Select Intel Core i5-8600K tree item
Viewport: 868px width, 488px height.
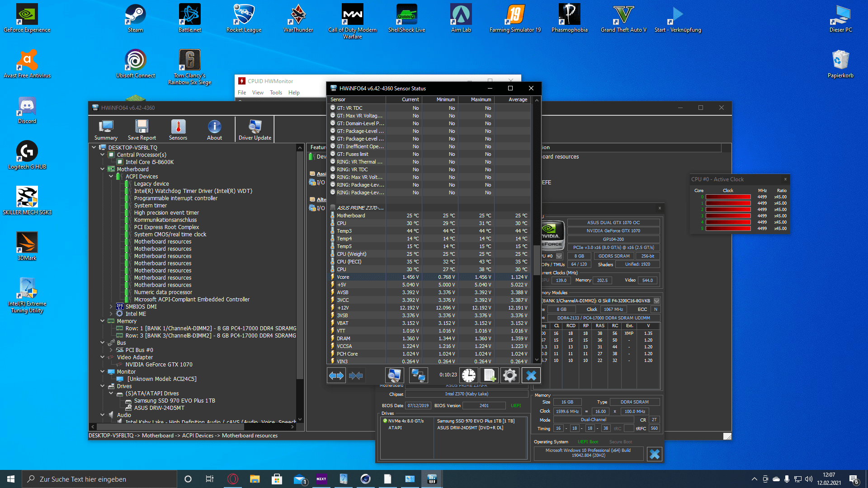150,162
